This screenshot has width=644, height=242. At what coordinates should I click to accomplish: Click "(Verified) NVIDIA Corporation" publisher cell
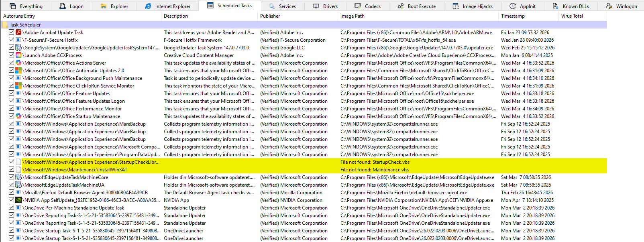click(x=291, y=200)
